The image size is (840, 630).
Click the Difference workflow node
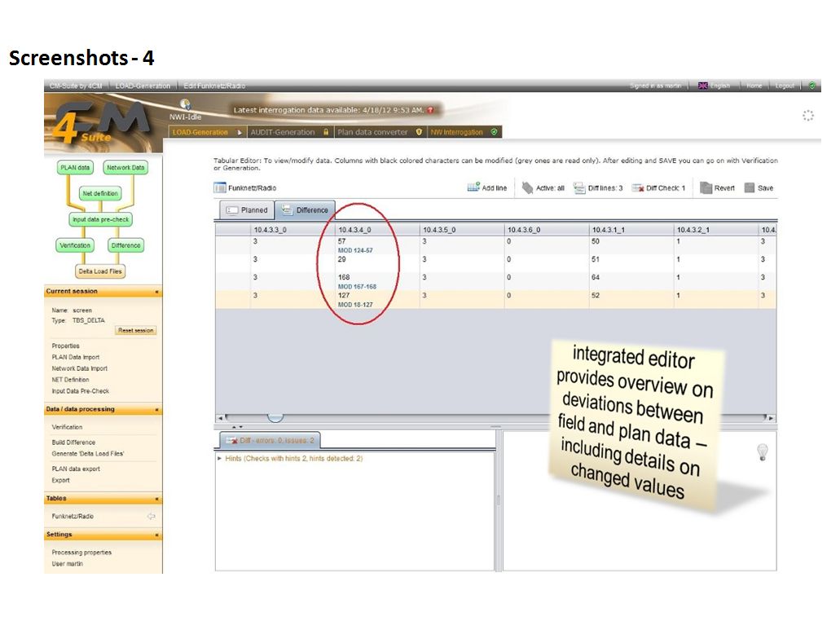(126, 245)
